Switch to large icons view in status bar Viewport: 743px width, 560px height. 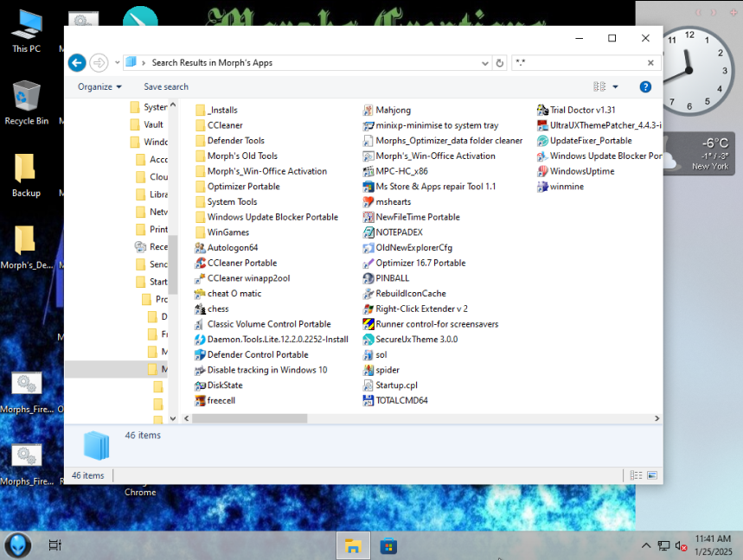coord(652,475)
